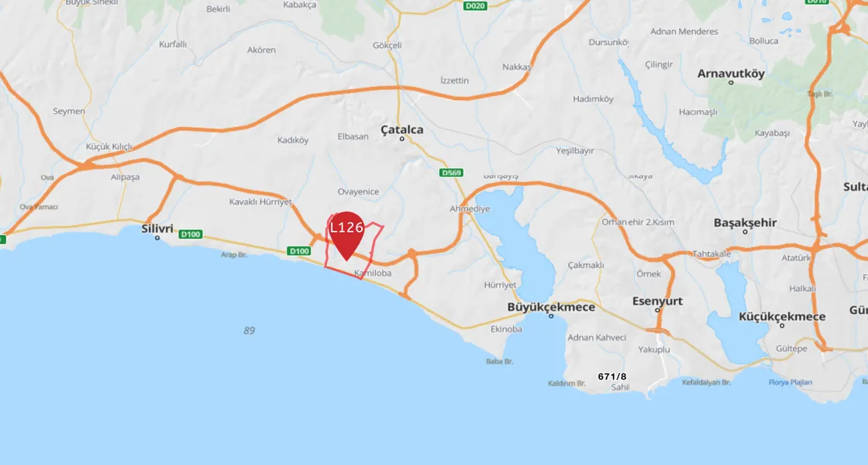Image resolution: width=868 pixels, height=465 pixels.
Task: Click the Küçükçekmece district label
Action: point(782,317)
